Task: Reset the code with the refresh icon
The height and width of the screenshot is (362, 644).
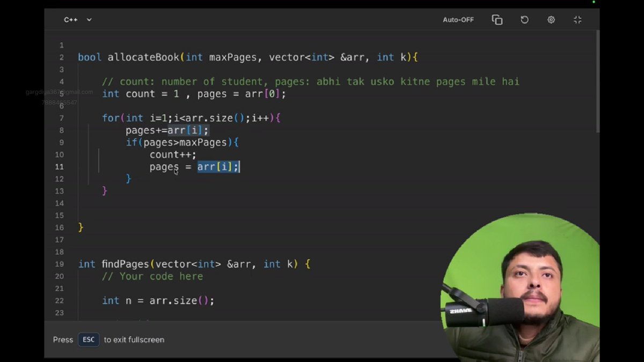Action: 524,20
